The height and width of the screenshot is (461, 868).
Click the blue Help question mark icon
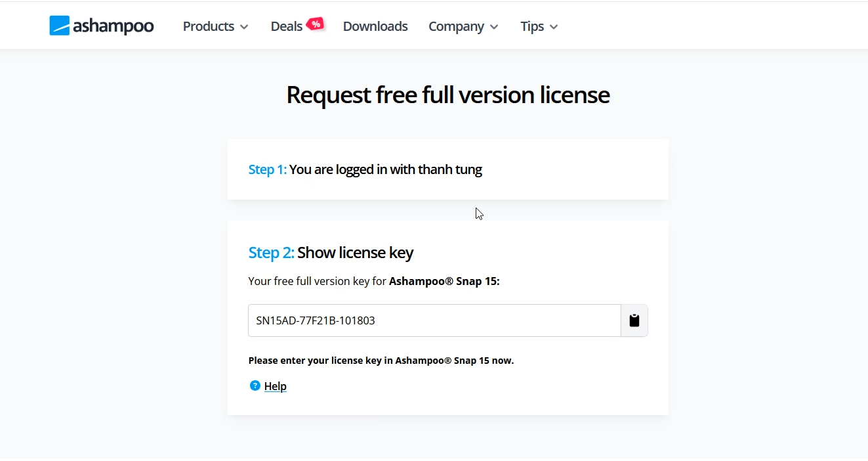point(255,385)
